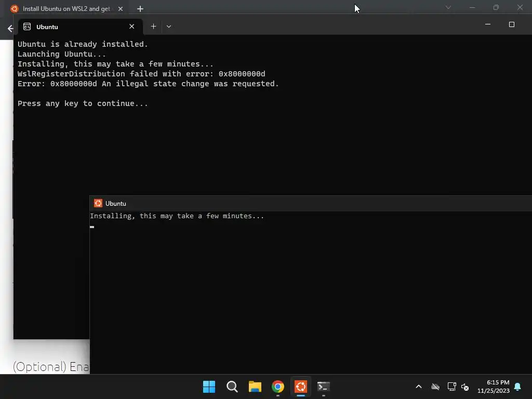
Task: Open File Explorer from taskbar
Action: 255,387
